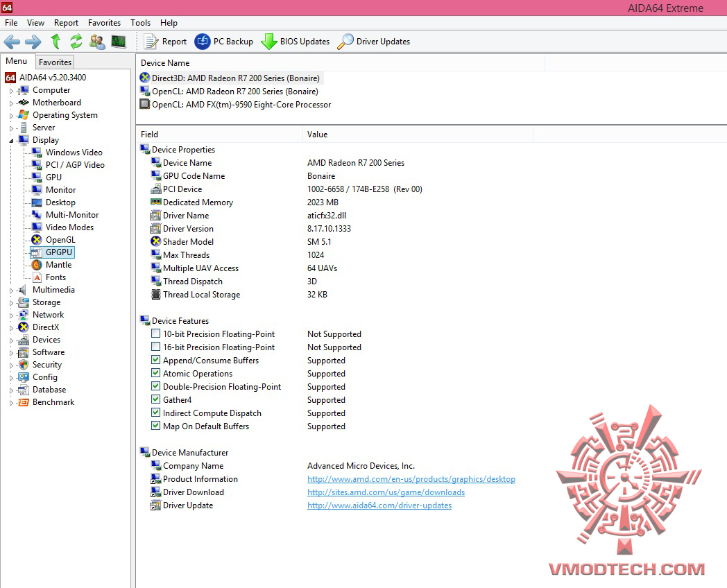Toggle Gather4 checkbox
This screenshot has height=588, width=727.
click(156, 399)
